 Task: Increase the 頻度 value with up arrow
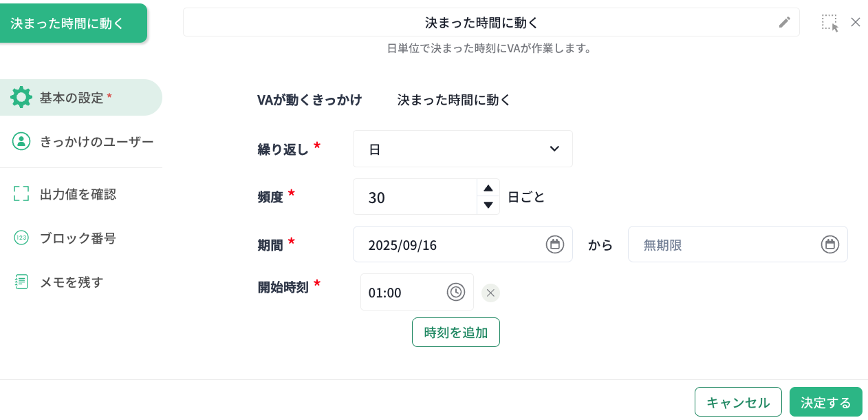488,188
